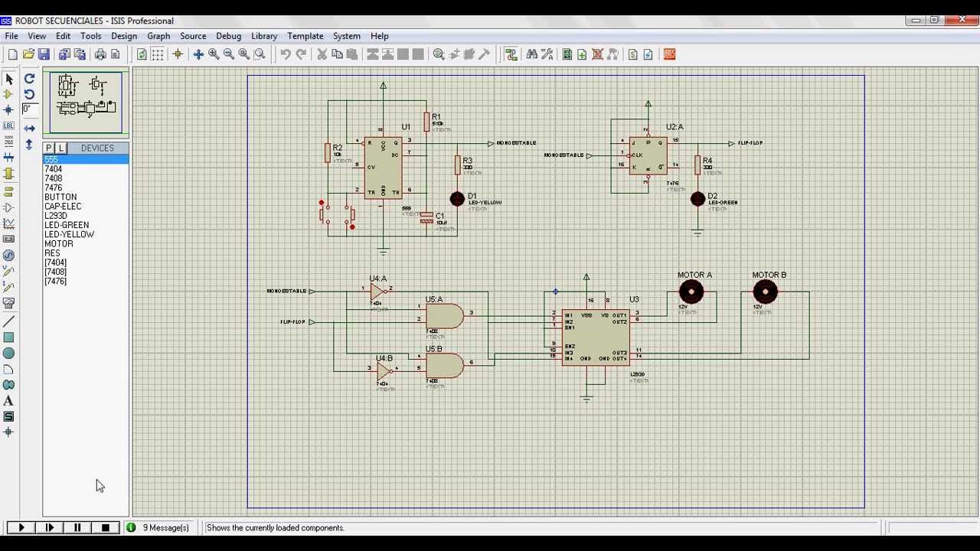Click the overview schematic thumbnail

tap(86, 103)
